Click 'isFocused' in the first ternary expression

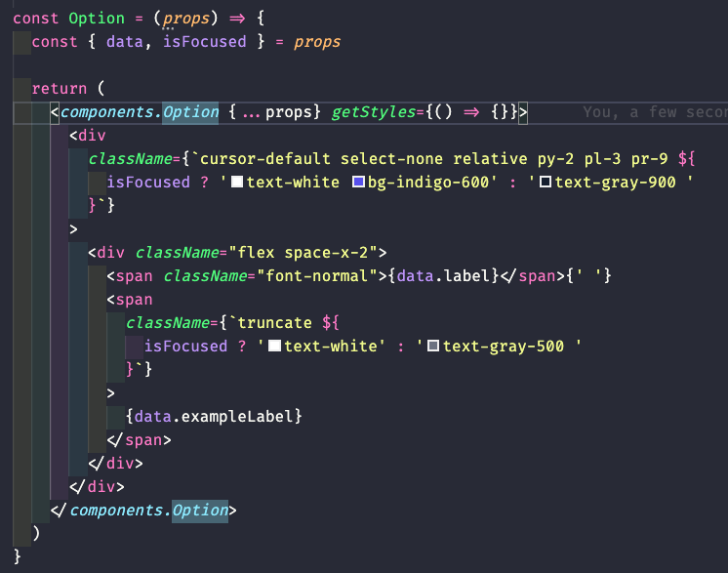[x=148, y=182]
